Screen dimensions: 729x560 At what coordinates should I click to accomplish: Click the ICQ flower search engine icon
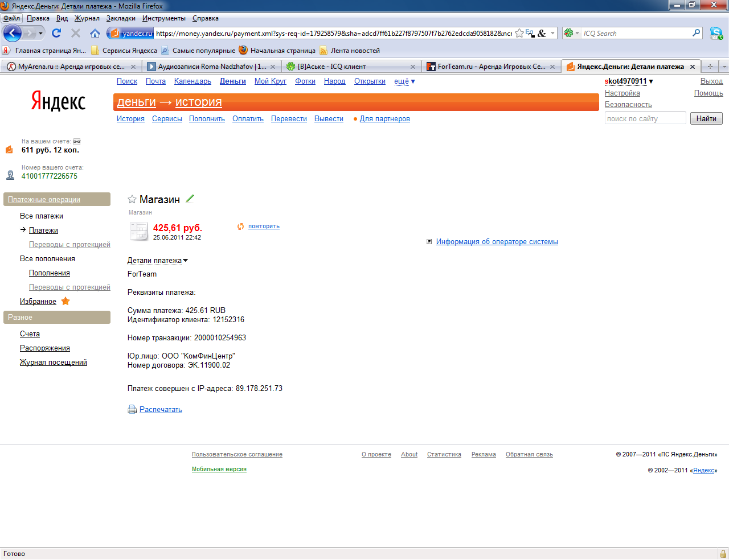coord(568,33)
